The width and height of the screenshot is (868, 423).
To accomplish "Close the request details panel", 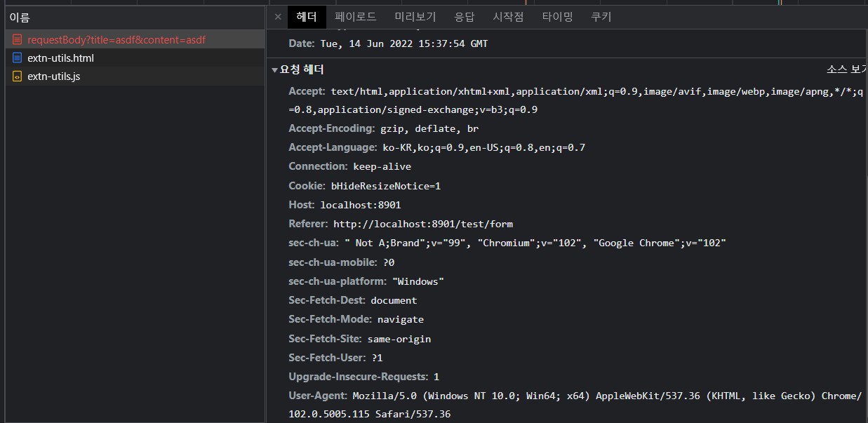I will click(x=278, y=17).
